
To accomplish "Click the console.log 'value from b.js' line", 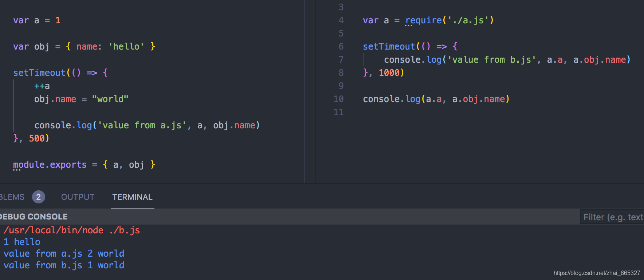I will pos(507,60).
